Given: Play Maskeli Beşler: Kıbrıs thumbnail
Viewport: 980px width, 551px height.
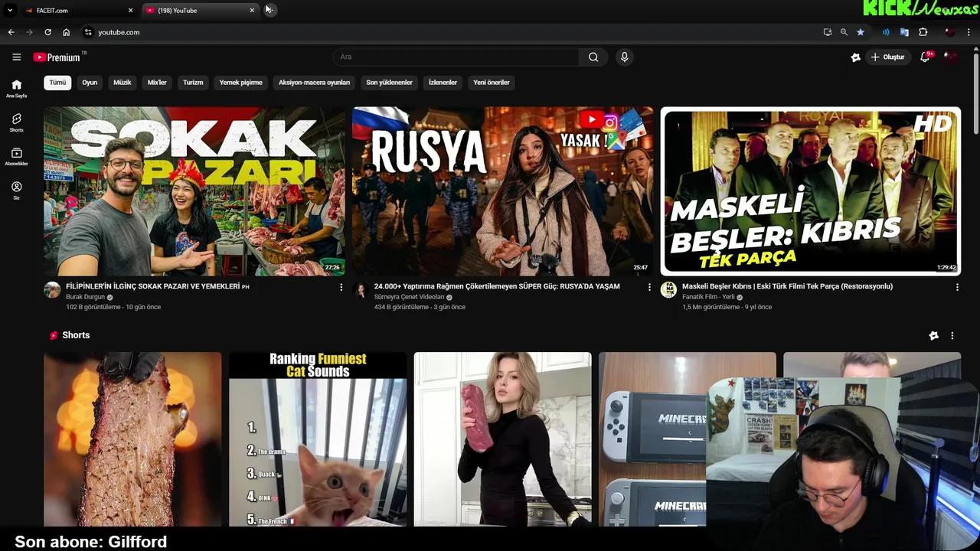Looking at the screenshot, I should point(810,191).
